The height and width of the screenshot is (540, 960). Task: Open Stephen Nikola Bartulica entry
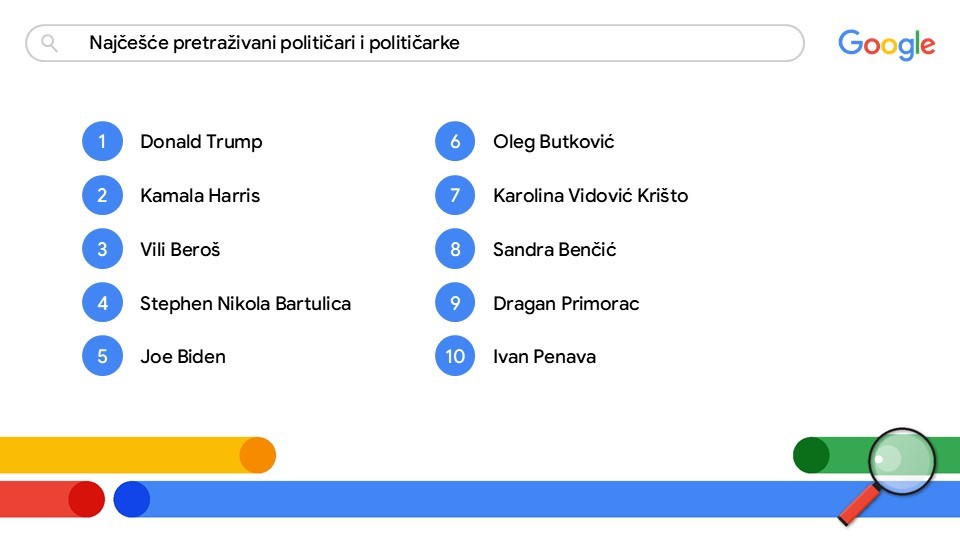click(246, 303)
